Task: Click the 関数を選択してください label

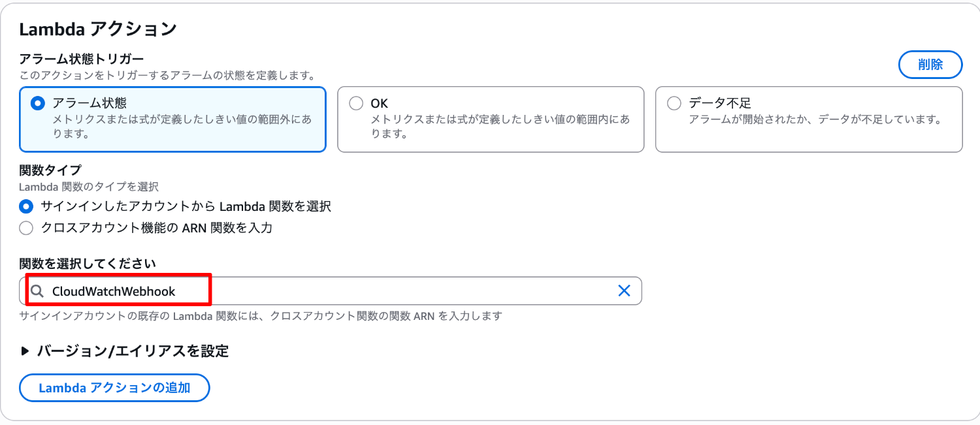Action: tap(88, 264)
